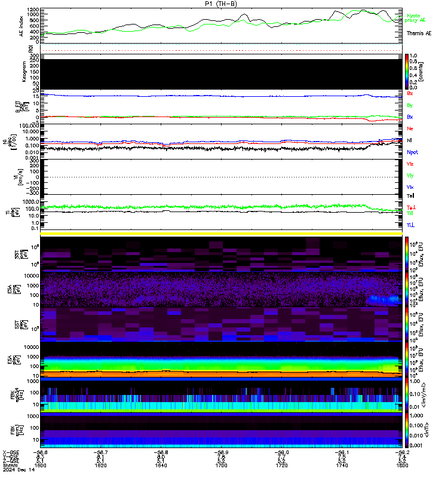Click the 1720 time tick label
448x478 pixels.
(x=281, y=465)
